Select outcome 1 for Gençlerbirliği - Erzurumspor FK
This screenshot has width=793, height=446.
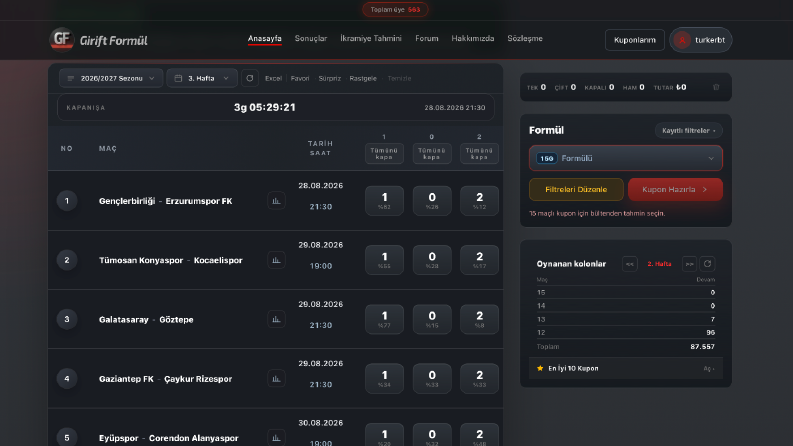(x=384, y=201)
